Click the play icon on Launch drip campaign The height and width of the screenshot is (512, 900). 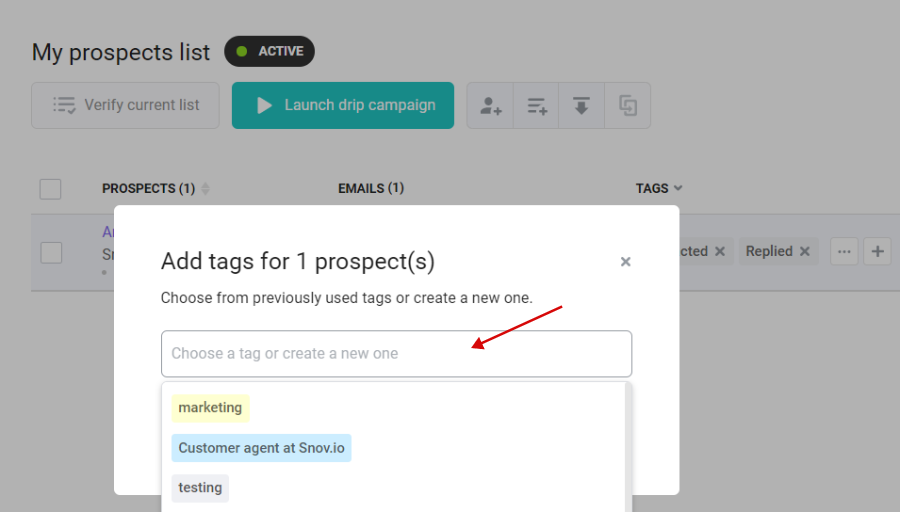(263, 106)
